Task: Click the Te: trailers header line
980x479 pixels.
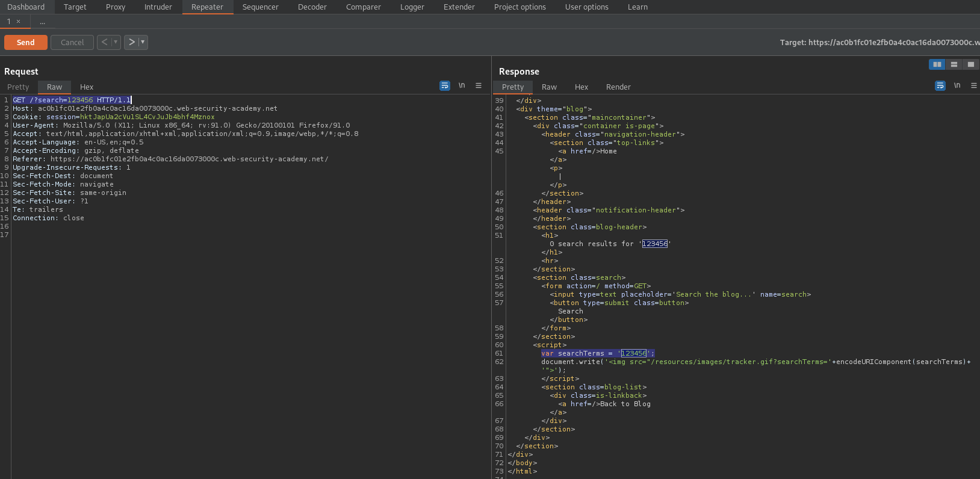Action: [38, 209]
